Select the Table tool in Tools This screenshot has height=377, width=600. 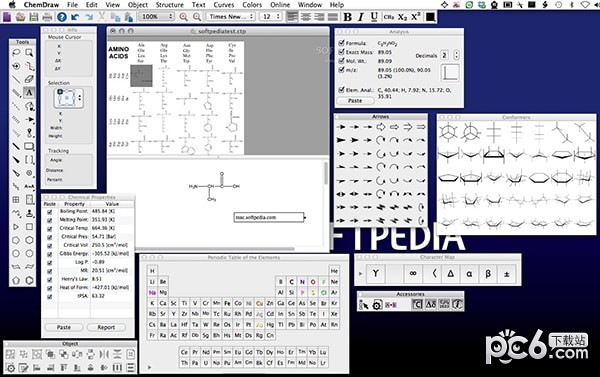16,200
